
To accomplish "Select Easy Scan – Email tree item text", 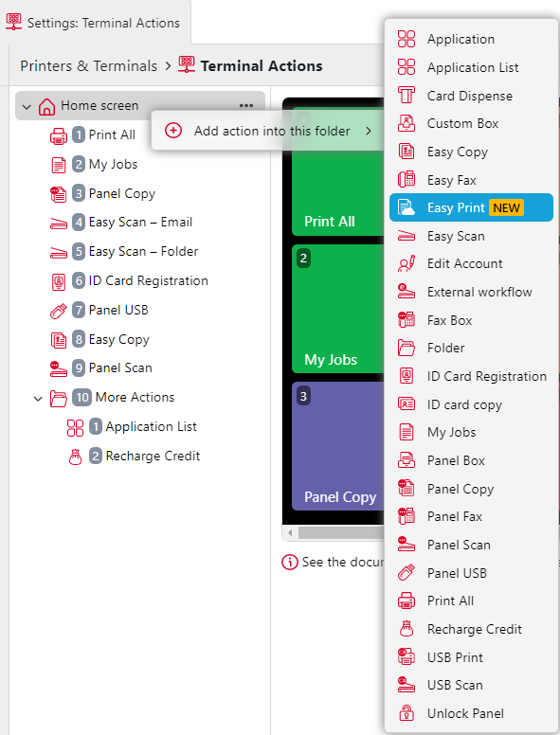I will pyautogui.click(x=140, y=223).
